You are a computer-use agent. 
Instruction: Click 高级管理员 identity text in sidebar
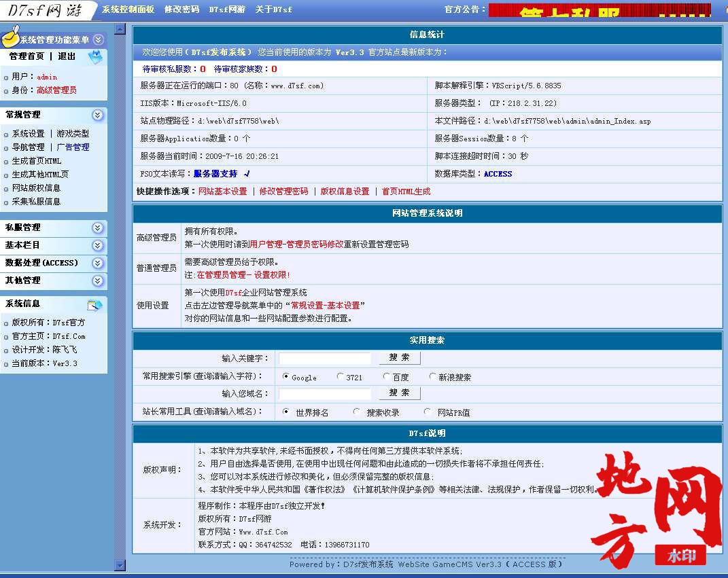(56, 90)
